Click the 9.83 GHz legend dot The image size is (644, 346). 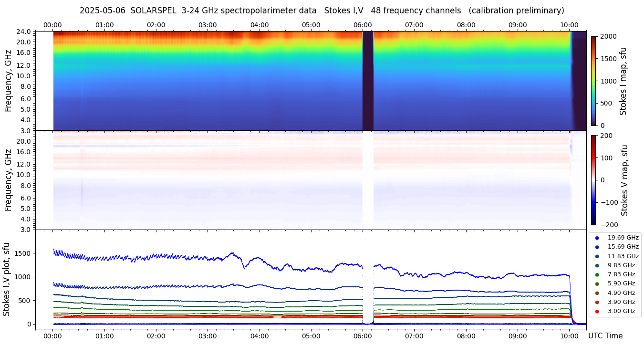pos(597,265)
